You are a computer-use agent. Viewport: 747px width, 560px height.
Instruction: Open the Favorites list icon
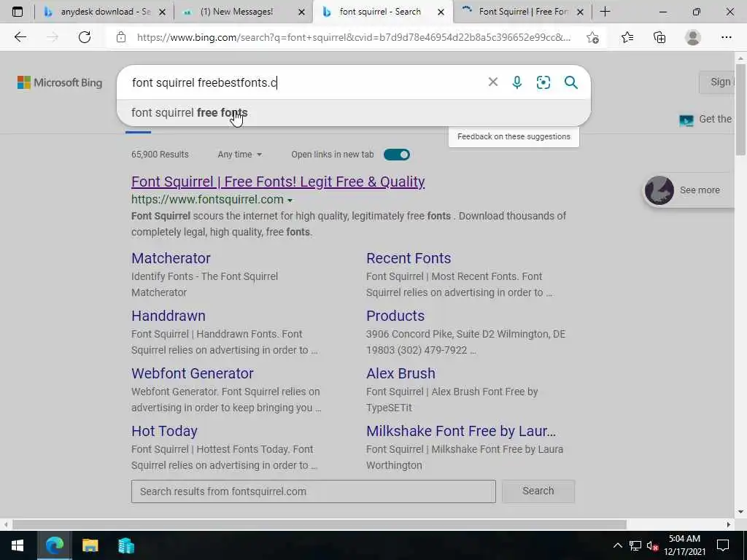[x=627, y=37]
